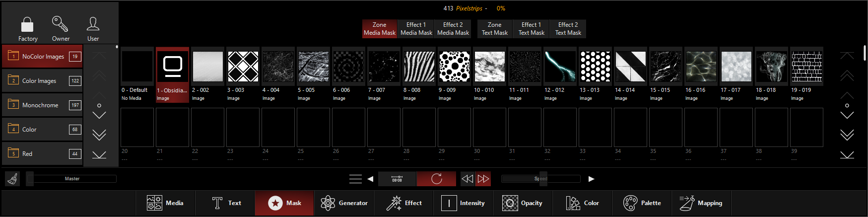Switch to Effect 1 Text Mask tab
This screenshot has height=217, width=868.
point(532,29)
